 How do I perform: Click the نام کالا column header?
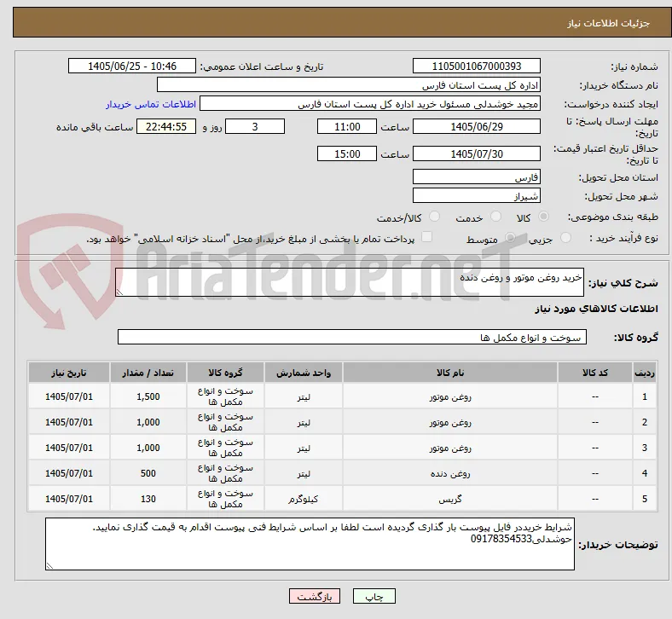[x=450, y=373]
